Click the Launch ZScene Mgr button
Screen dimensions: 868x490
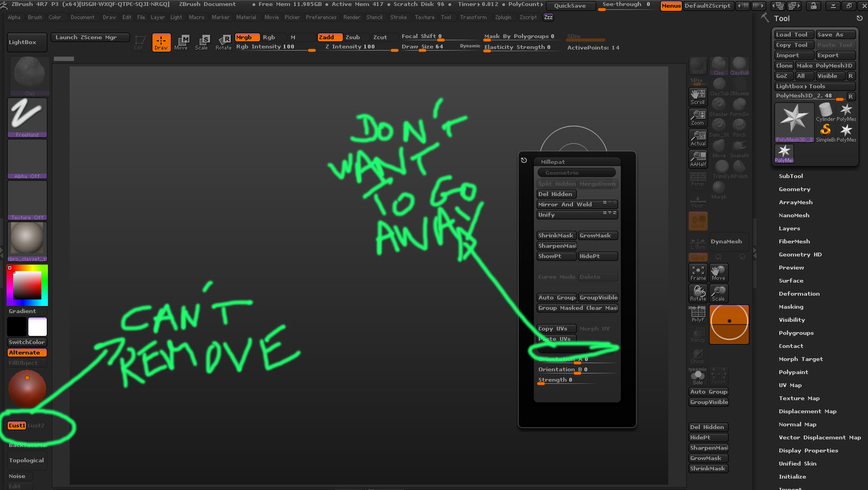[x=91, y=38]
